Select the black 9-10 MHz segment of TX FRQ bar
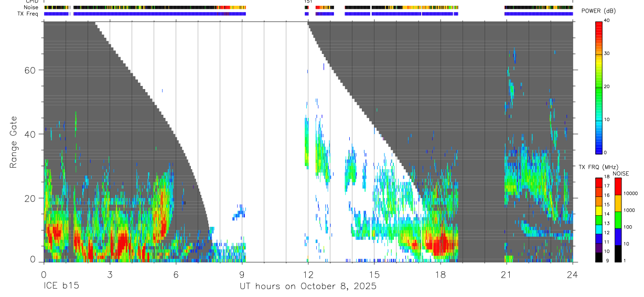 pyautogui.click(x=599, y=257)
